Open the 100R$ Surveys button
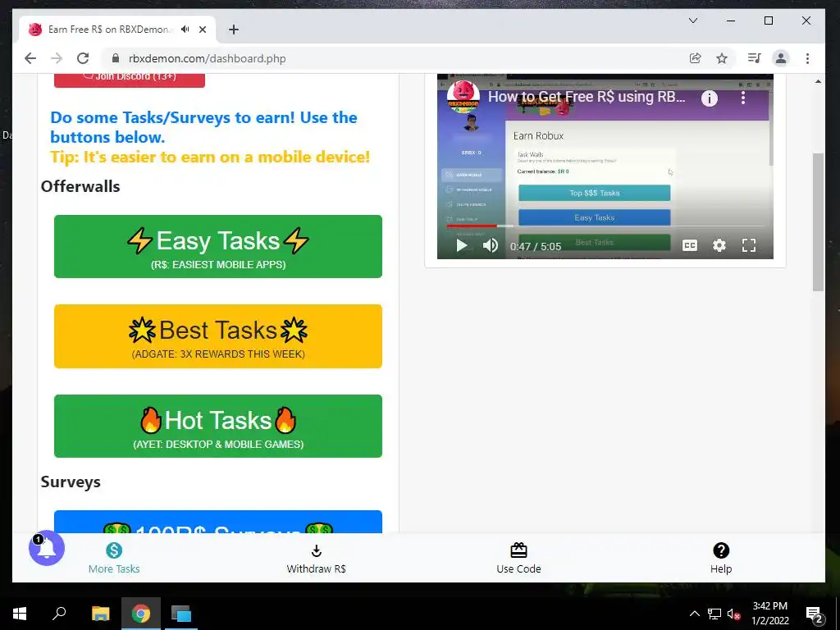The height and width of the screenshot is (630, 840). pos(218,523)
